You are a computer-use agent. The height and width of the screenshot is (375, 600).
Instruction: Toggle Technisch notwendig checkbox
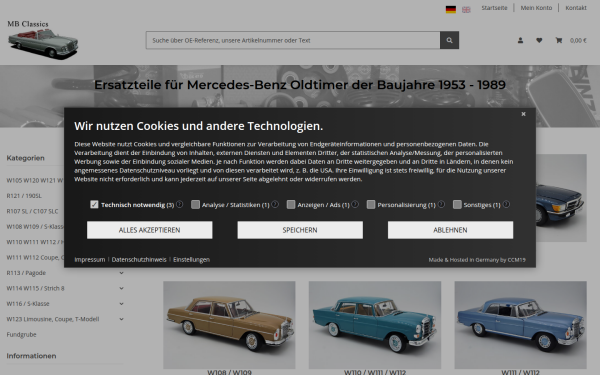[94, 205]
